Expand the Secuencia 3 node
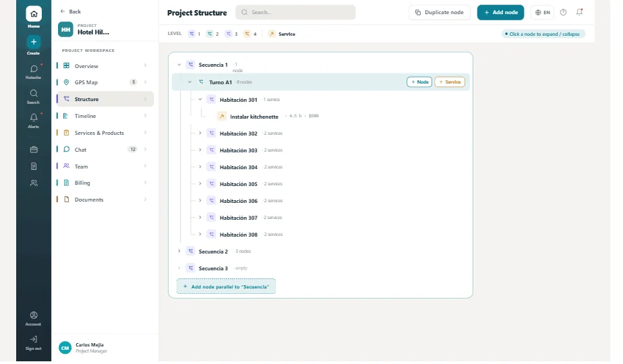This screenshot has width=623, height=364. click(179, 268)
